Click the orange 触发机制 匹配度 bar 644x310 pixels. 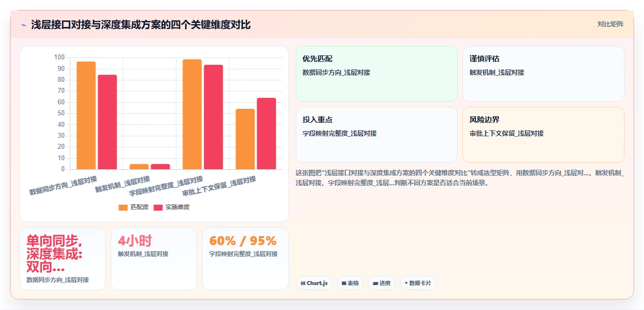coord(139,167)
